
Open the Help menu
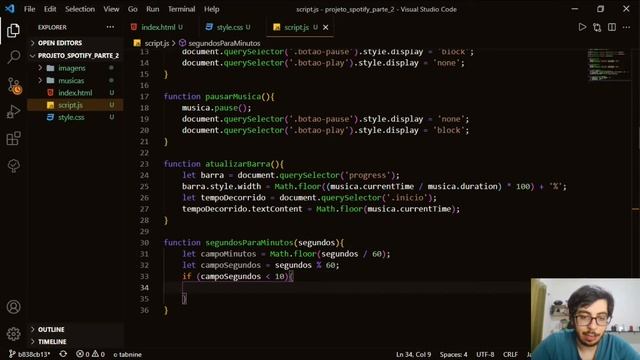pos(211,9)
